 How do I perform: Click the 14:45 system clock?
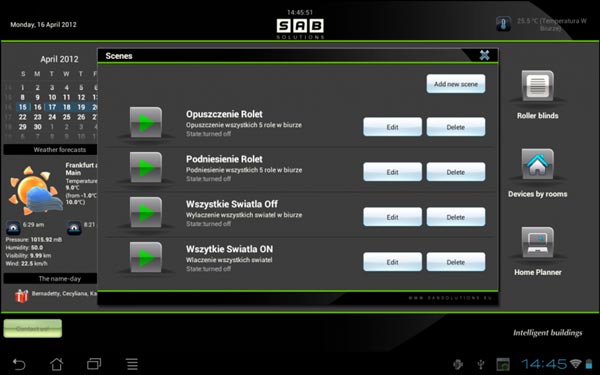pos(544,364)
